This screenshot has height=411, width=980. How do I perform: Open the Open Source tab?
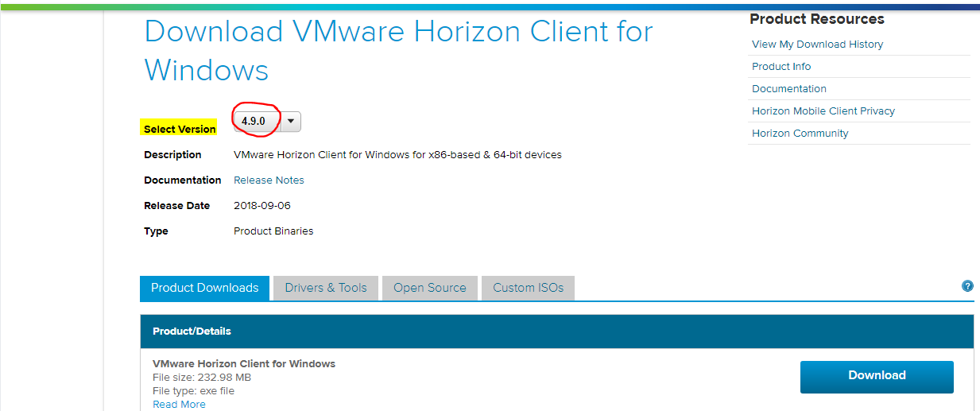point(430,288)
